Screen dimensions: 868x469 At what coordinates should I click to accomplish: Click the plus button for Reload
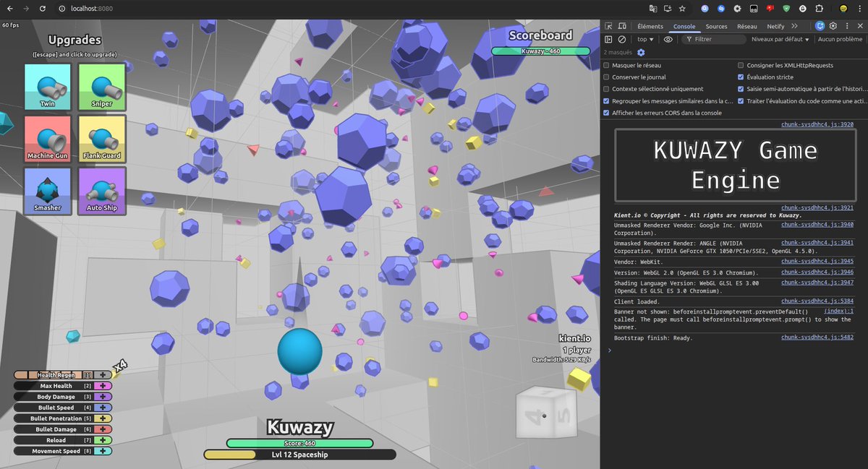[x=104, y=440]
